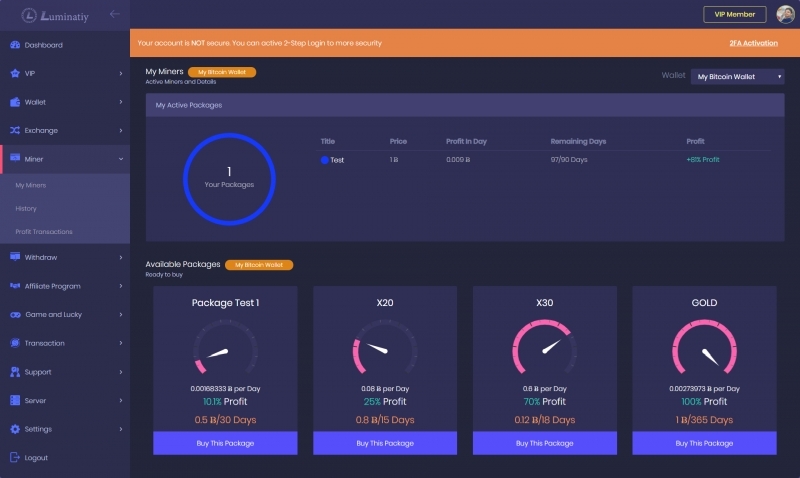Open the My Bitcoin Wallet dropdown
Screen dimensions: 800x478
[x=738, y=76]
